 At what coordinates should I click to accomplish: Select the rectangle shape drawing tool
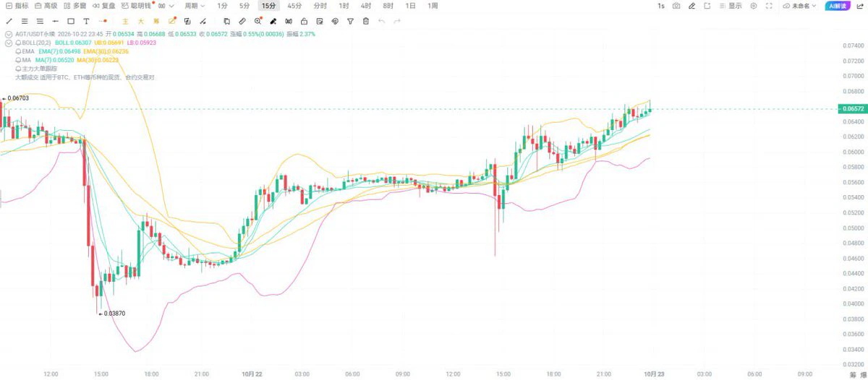click(71, 22)
